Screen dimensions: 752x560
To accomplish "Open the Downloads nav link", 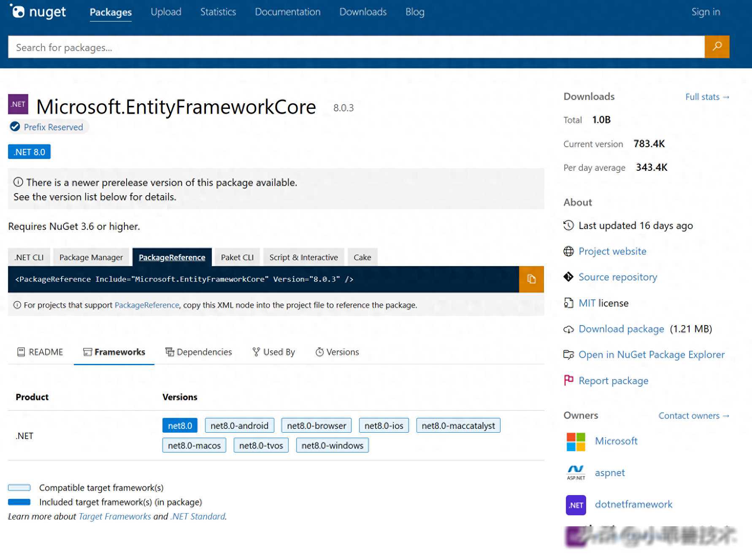I will pos(363,12).
